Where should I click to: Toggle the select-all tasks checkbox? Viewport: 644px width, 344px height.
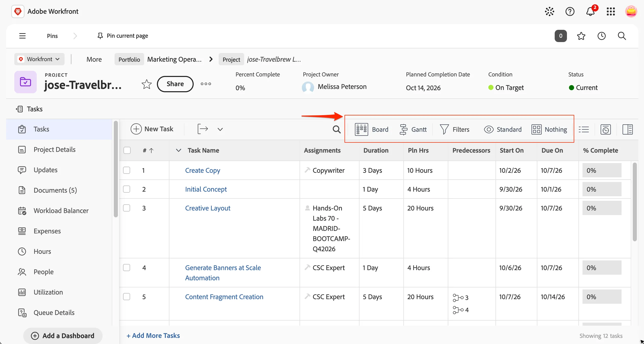tap(127, 150)
